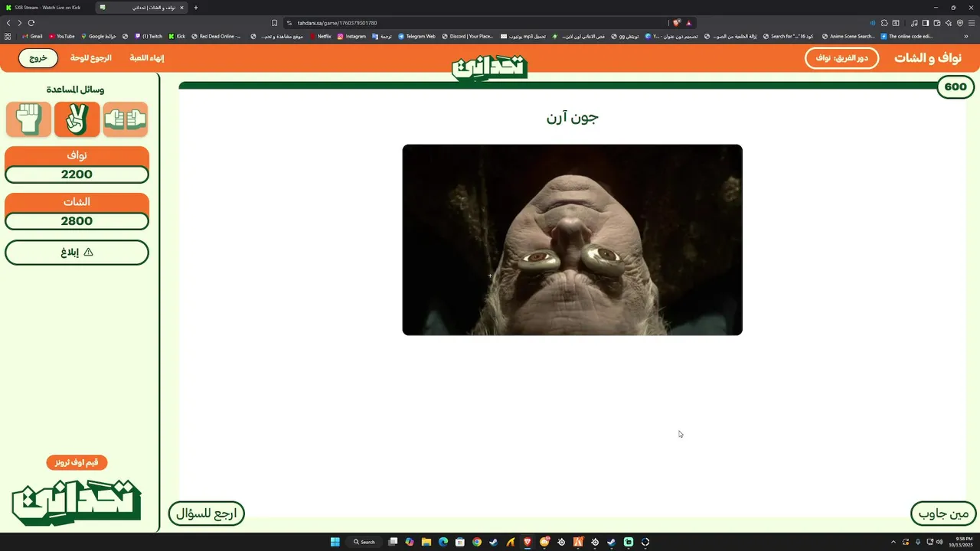
Task: Click the قيم اوف ثرونز category badge
Action: pos(77,462)
